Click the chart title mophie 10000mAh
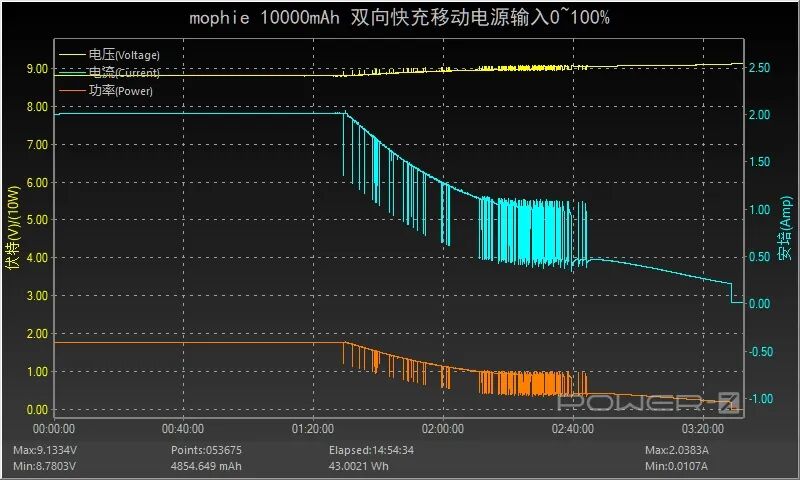 [x=399, y=18]
